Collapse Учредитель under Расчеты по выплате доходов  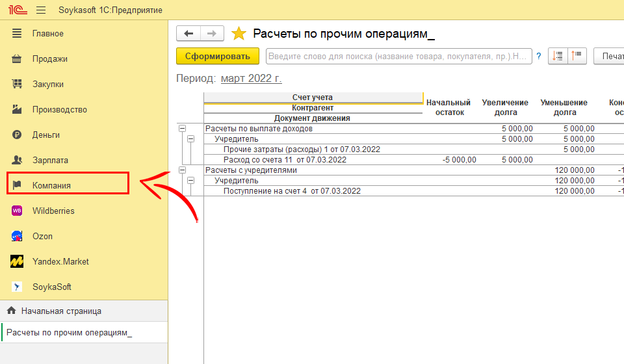(x=190, y=139)
